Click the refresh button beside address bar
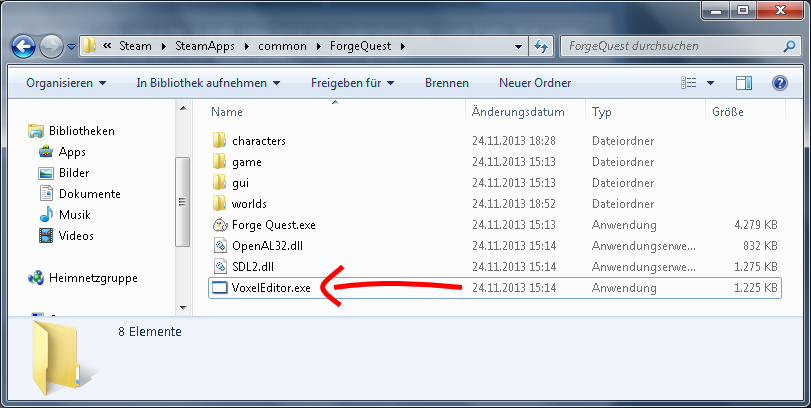The height and width of the screenshot is (408, 811). click(x=541, y=46)
